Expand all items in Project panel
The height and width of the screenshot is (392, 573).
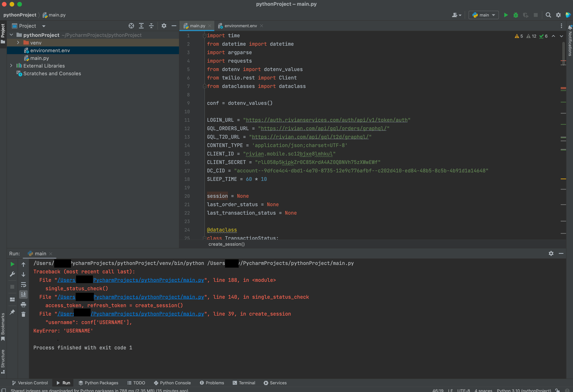pyautogui.click(x=141, y=26)
